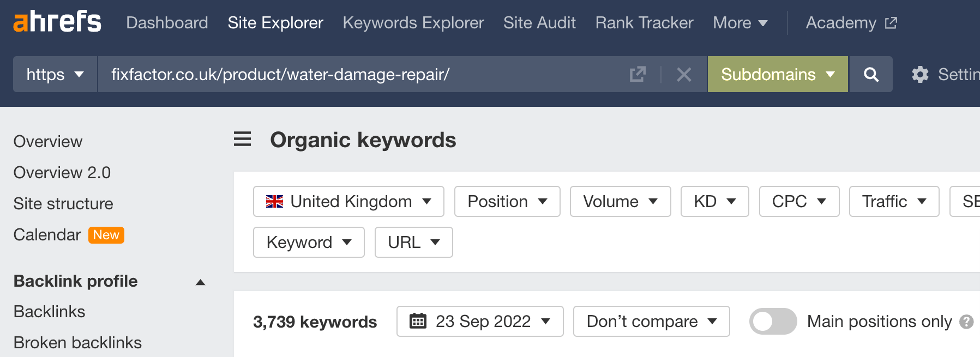Click the search magnifier button
Screen dimensions: 980x357
click(x=871, y=74)
